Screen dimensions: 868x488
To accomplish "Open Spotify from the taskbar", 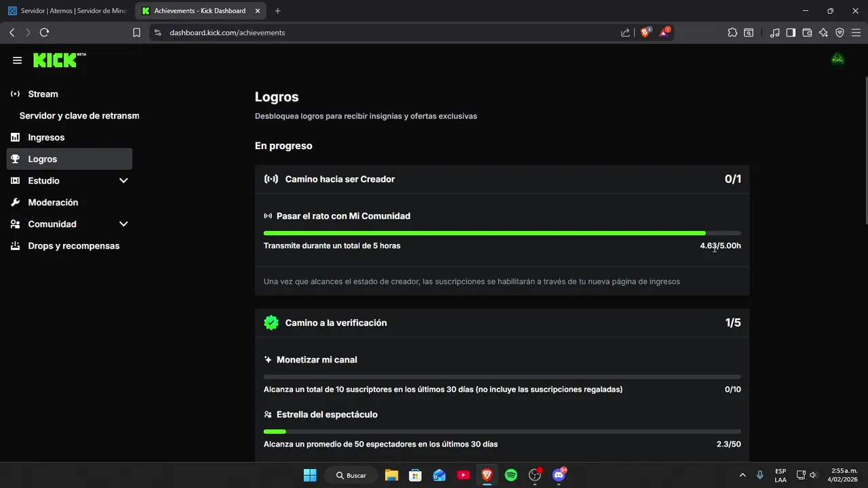I will [511, 475].
